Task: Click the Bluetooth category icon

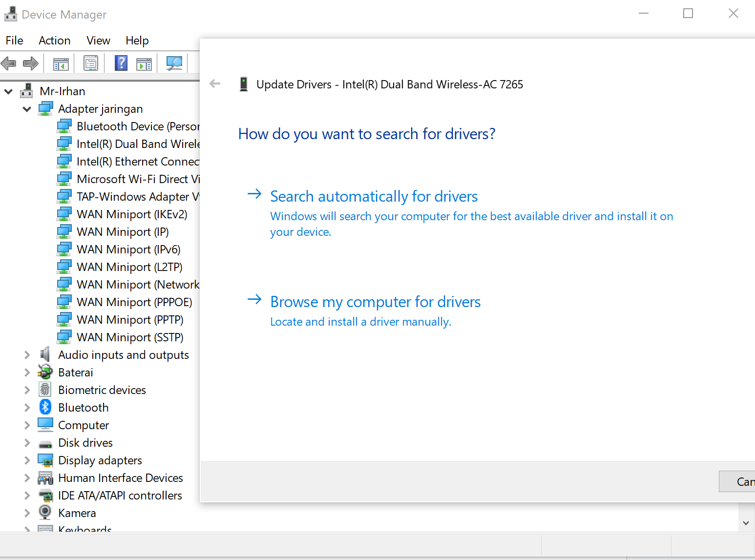Action: coord(45,407)
